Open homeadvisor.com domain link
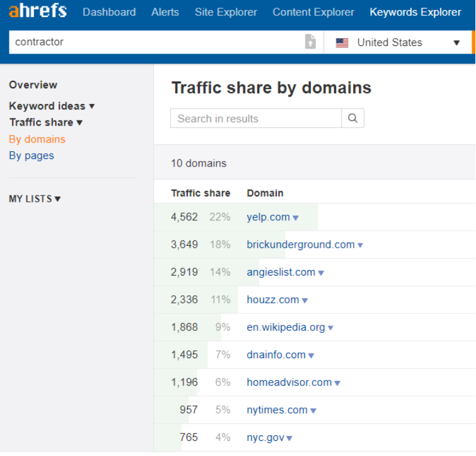The height and width of the screenshot is (456, 476). click(x=289, y=382)
